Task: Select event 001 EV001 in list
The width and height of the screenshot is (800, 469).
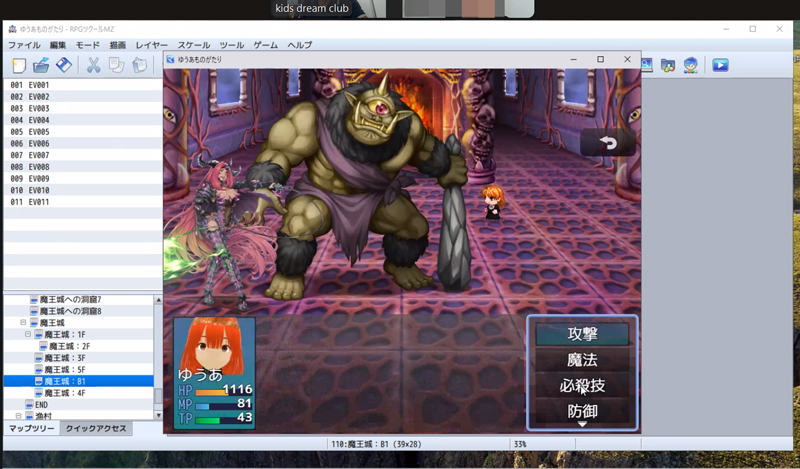Action: tap(83, 85)
